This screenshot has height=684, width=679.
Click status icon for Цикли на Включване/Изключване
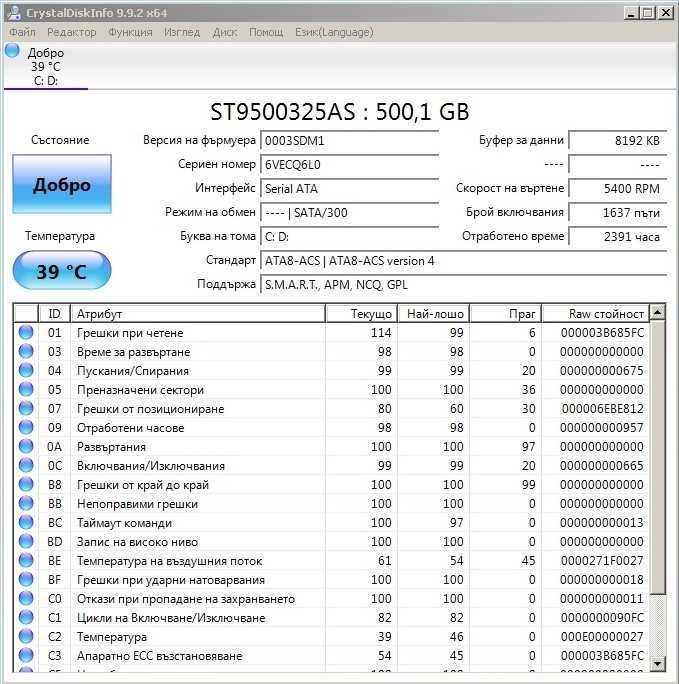point(26,617)
